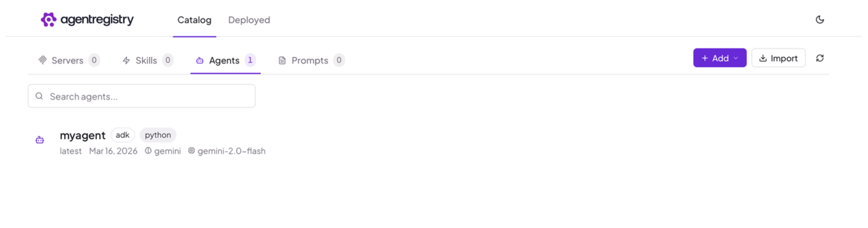The width and height of the screenshot is (868, 228).
Task: Toggle dark mode with the moon icon
Action: click(820, 20)
